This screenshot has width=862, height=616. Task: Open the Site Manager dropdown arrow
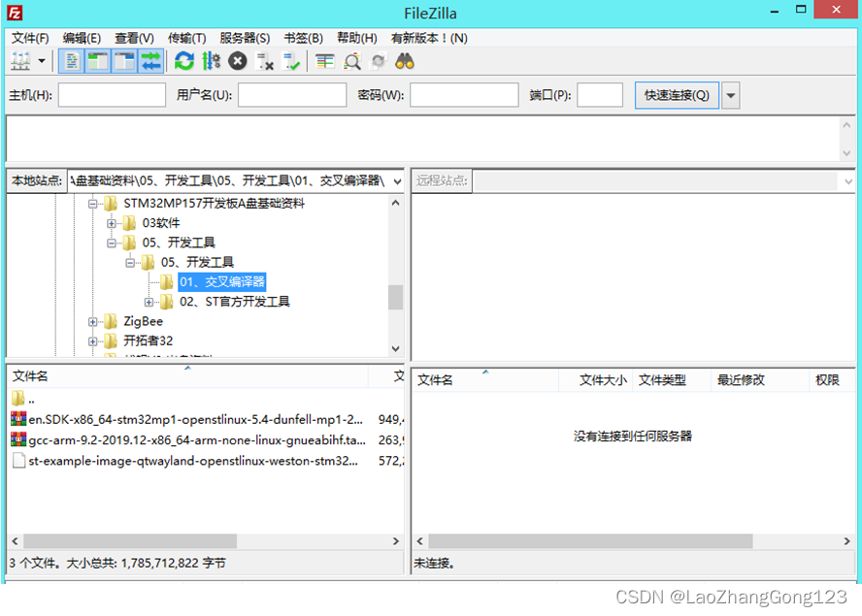[x=42, y=61]
